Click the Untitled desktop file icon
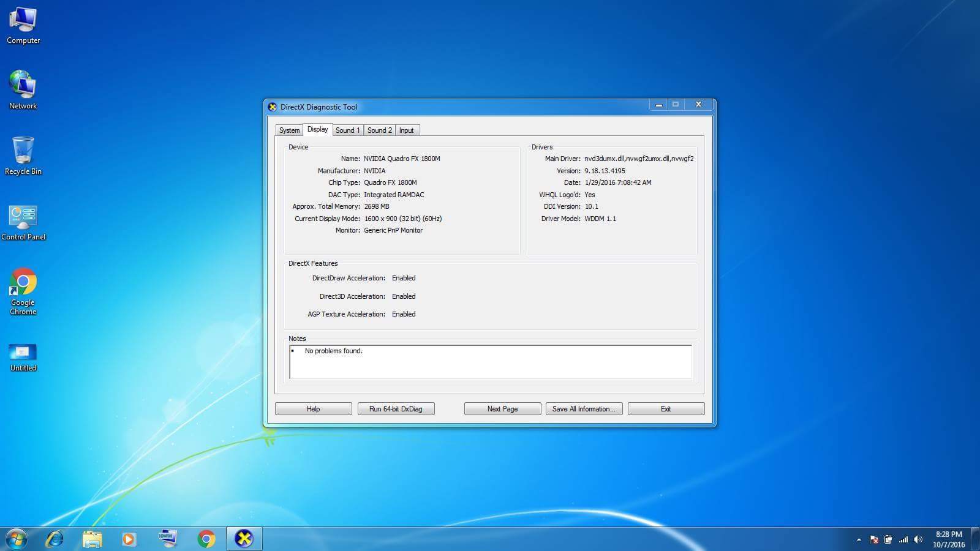Viewport: 980px width, 551px height. [23, 356]
